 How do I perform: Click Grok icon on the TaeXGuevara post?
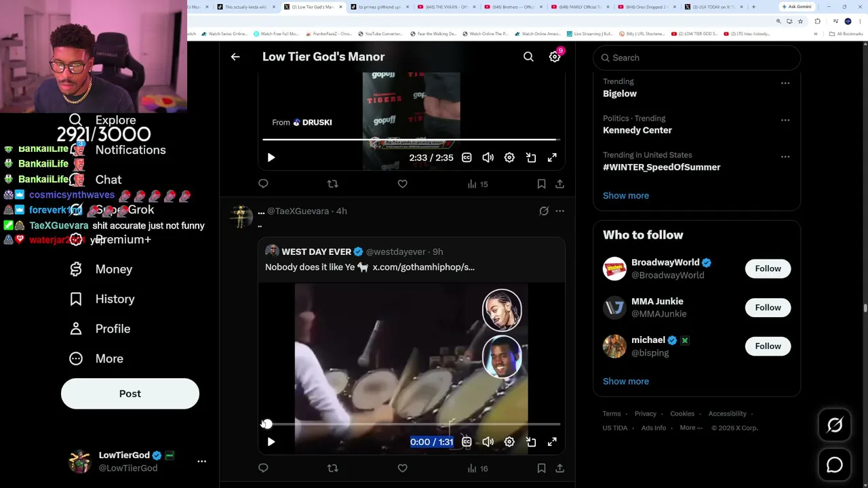pos(544,211)
